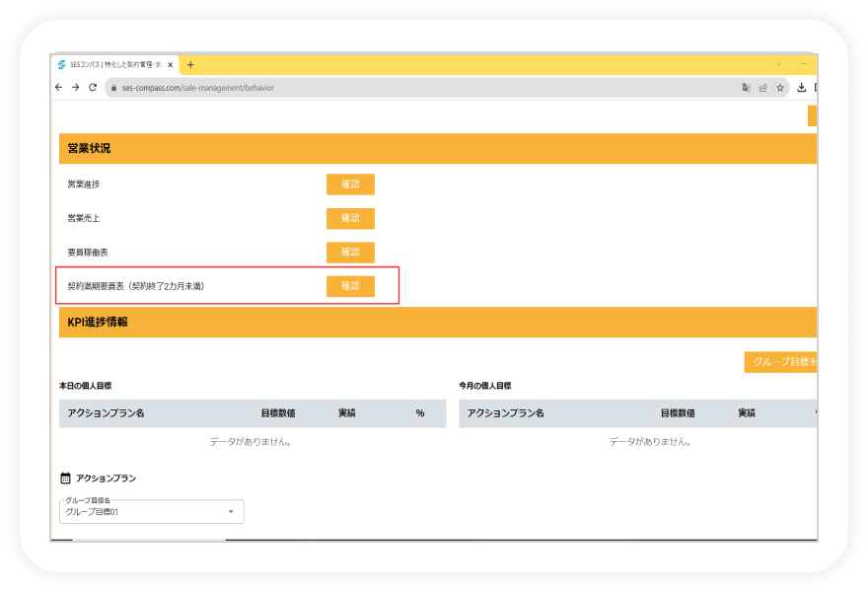Click the 今月の個人目標 heading
The height and width of the screenshot is (592, 868).
tap(485, 386)
